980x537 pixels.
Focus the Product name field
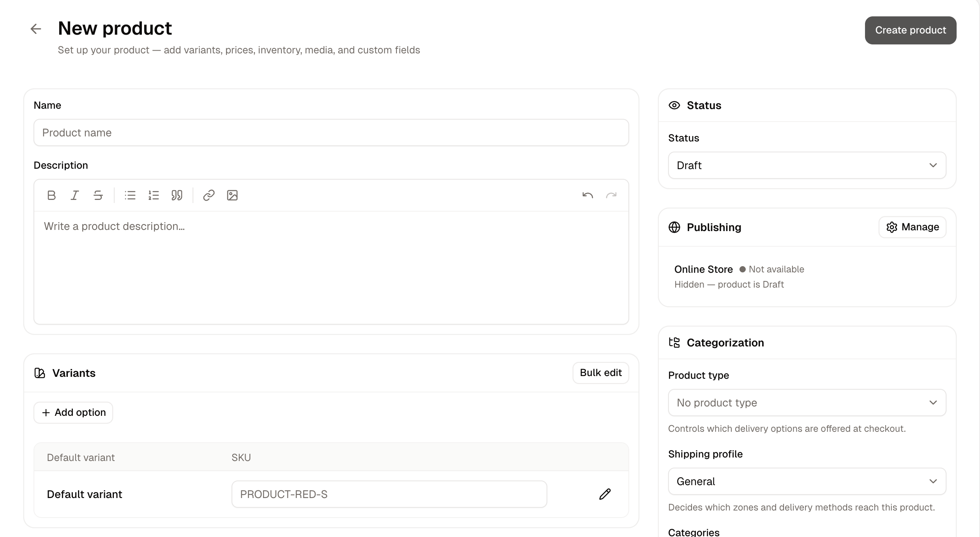pos(331,132)
